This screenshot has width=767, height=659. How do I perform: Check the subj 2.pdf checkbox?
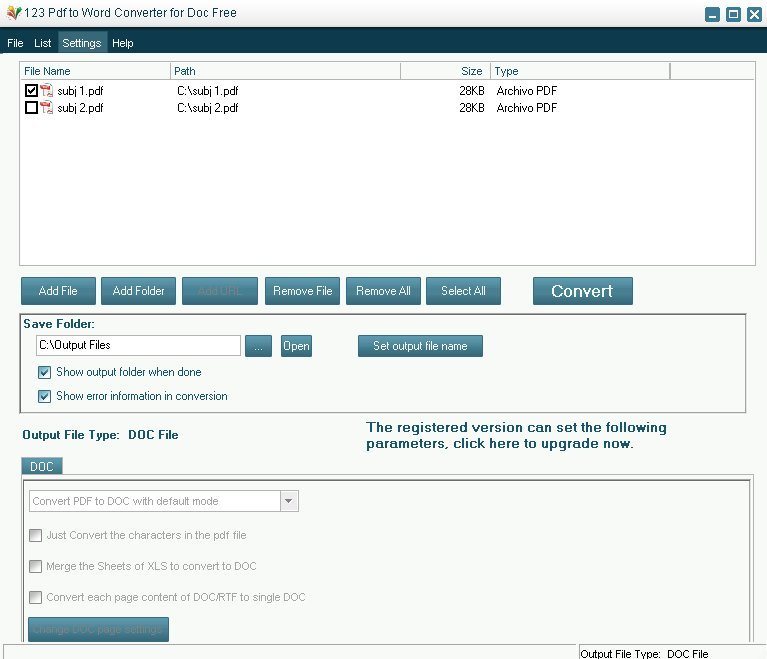coord(31,107)
